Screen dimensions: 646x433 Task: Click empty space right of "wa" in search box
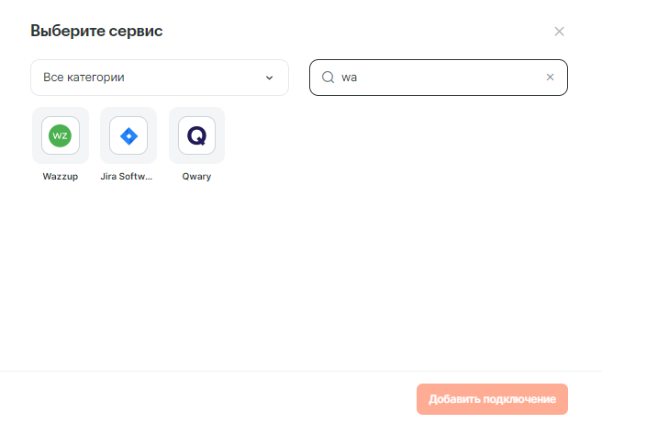pos(450,77)
